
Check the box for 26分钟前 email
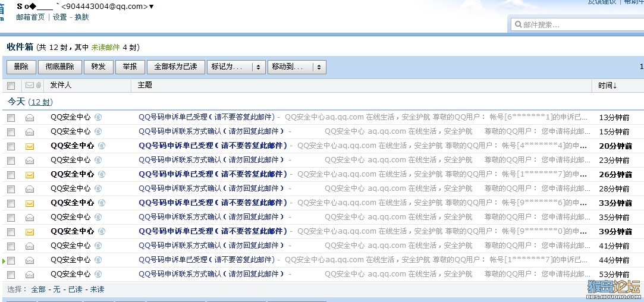[x=11, y=175]
